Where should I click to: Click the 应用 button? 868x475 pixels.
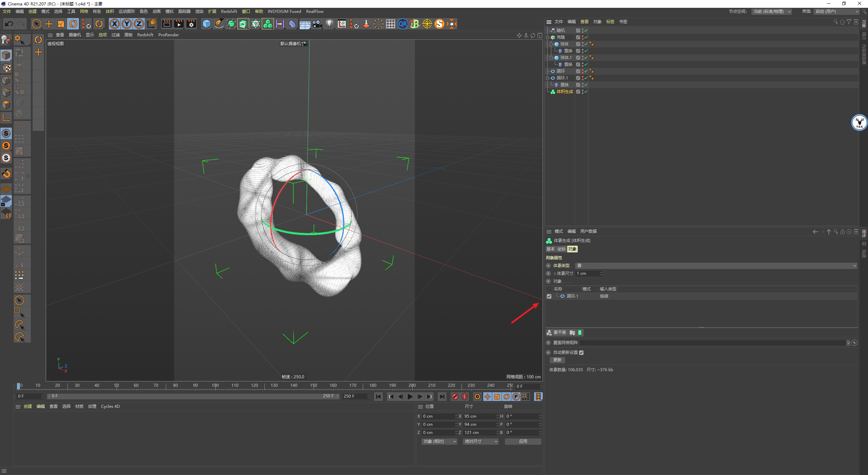click(523, 441)
